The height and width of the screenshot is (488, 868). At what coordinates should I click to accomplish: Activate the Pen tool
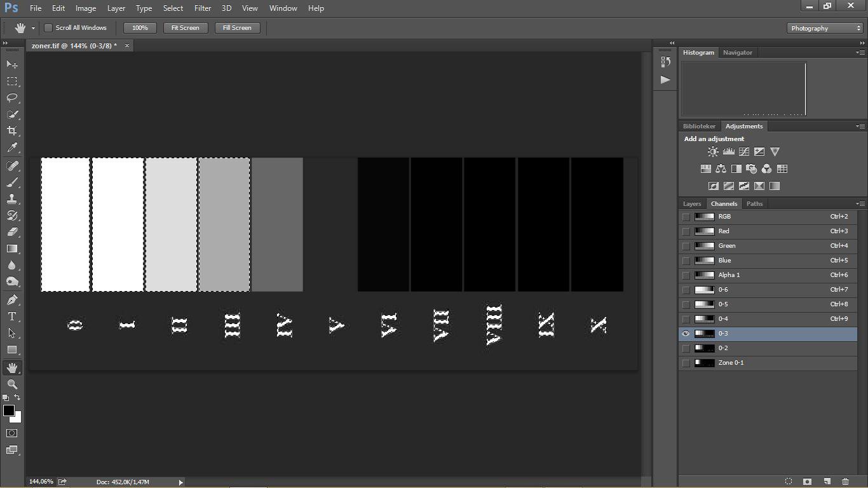point(12,300)
